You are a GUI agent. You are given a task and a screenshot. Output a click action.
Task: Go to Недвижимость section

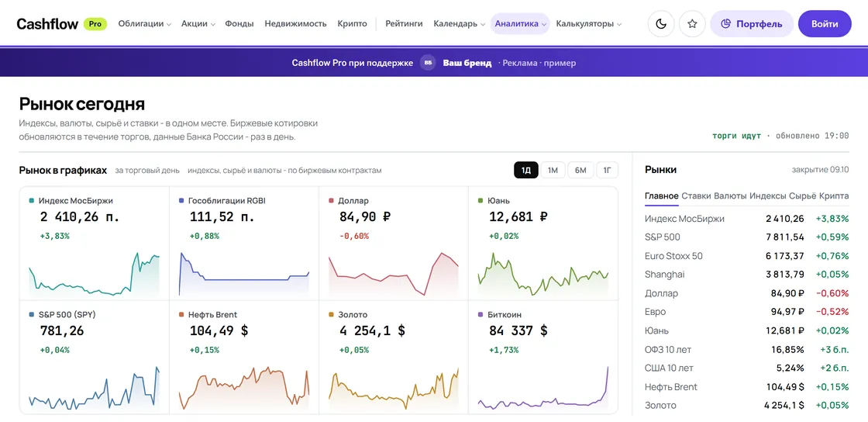tap(295, 24)
